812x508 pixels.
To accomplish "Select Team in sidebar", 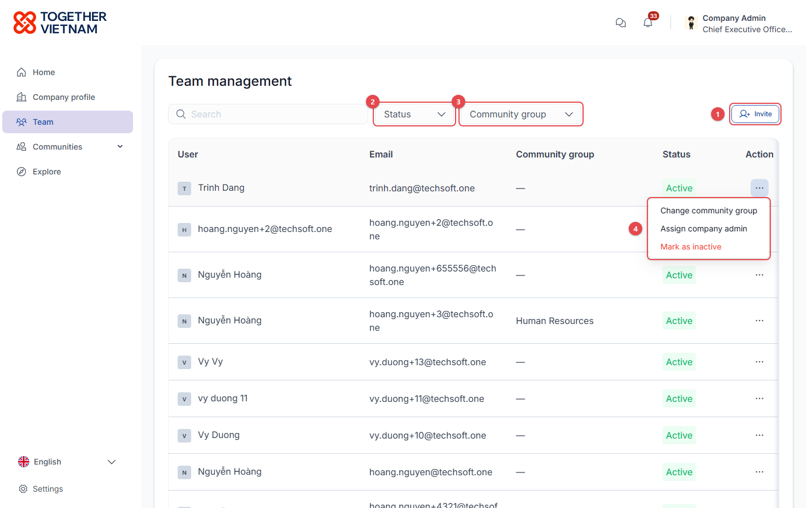I will 68,122.
